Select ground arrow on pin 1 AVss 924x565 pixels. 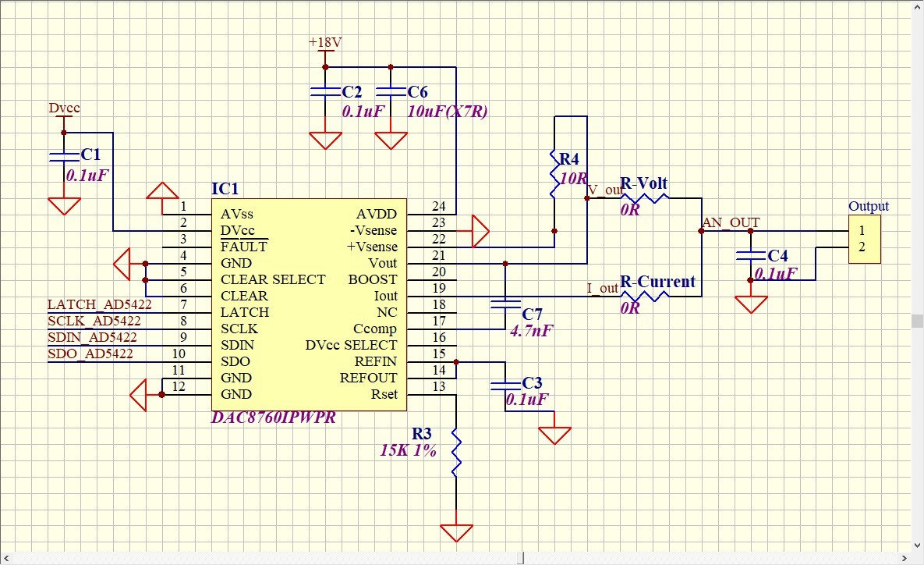click(x=162, y=190)
